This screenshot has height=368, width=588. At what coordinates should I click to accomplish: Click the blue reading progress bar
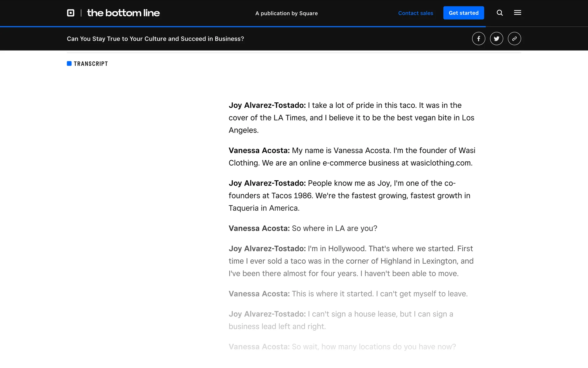[x=242, y=27]
